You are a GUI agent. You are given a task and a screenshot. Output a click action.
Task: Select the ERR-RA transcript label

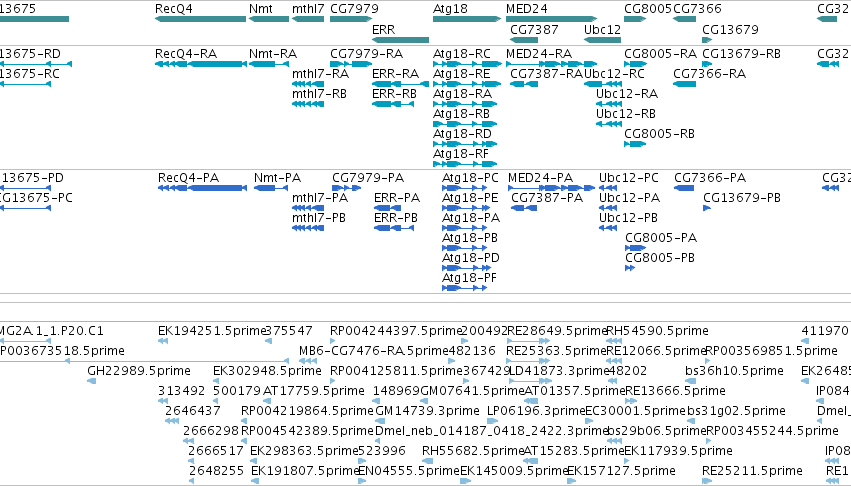click(x=396, y=74)
